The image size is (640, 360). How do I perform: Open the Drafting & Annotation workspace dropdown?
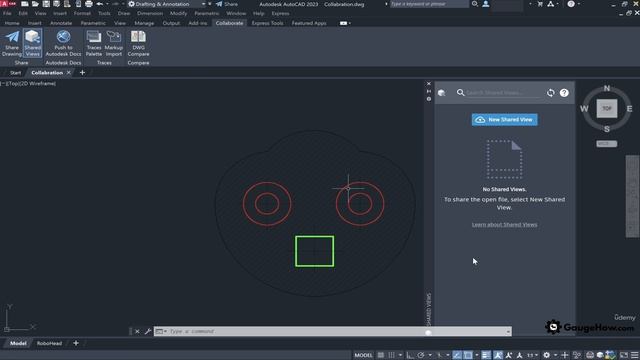point(167,4)
